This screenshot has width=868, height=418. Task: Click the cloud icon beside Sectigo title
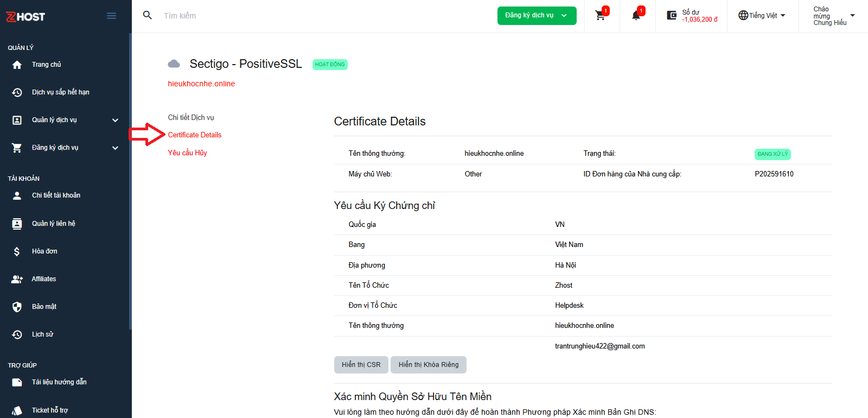click(x=174, y=64)
